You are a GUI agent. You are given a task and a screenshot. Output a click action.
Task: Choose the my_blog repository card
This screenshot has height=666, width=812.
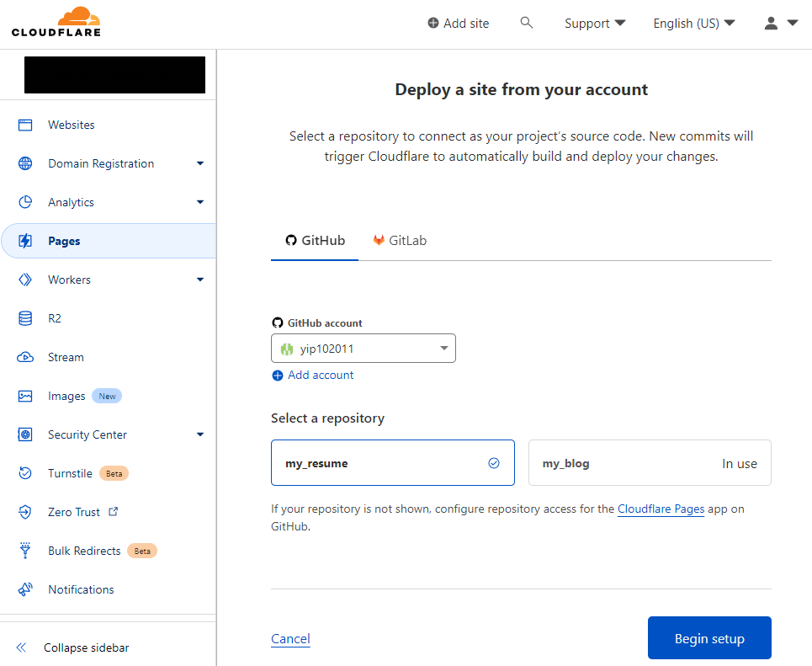pos(649,463)
